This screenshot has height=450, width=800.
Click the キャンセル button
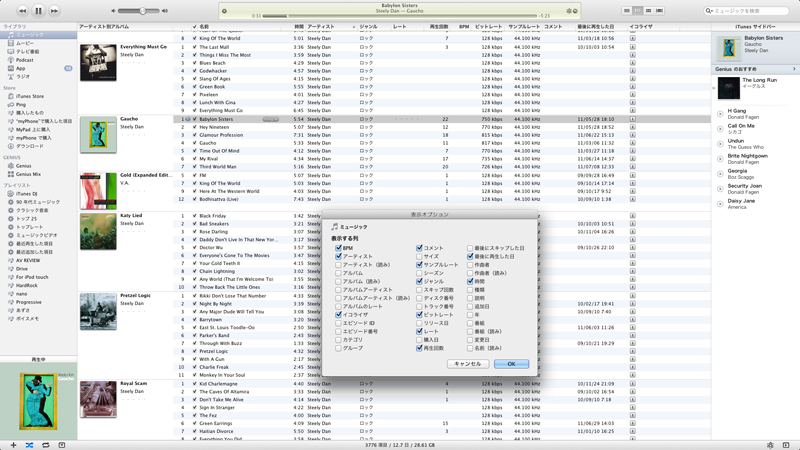(x=467, y=364)
